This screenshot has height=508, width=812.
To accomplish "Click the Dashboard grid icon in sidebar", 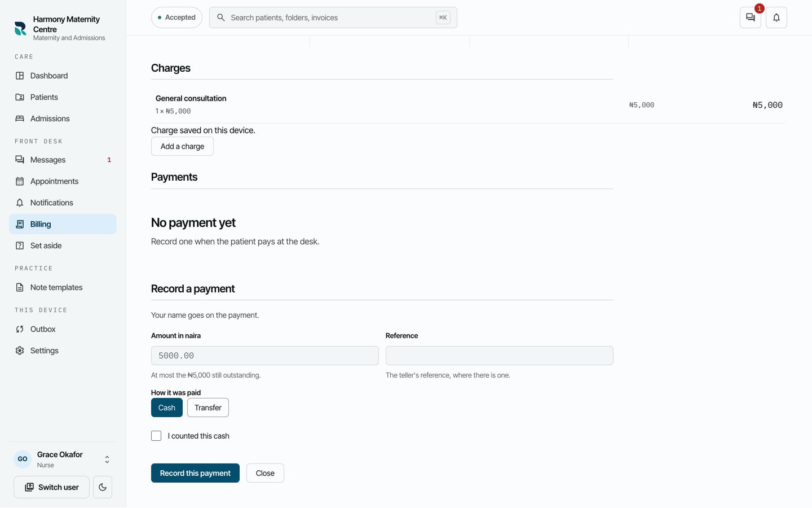I will point(20,76).
